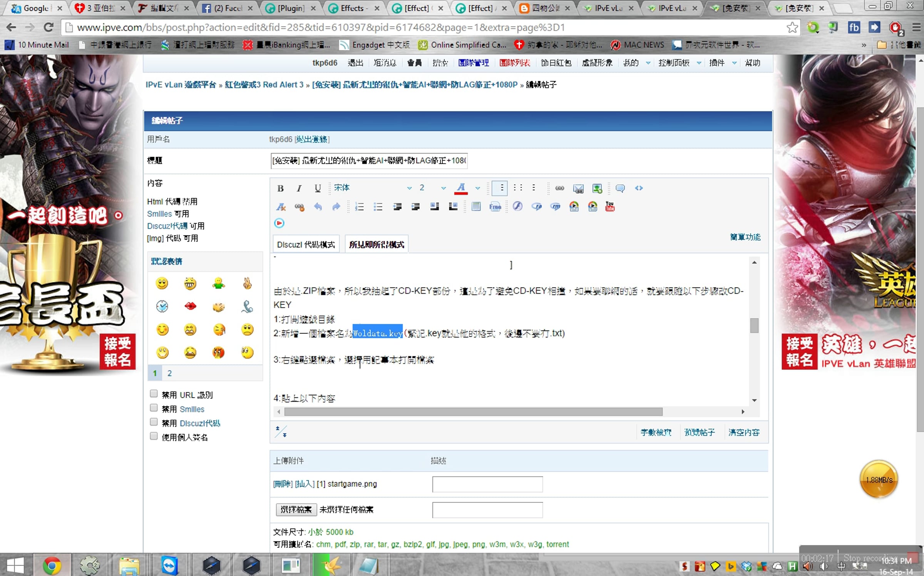Switch to the Effects browser tab

tap(354, 8)
